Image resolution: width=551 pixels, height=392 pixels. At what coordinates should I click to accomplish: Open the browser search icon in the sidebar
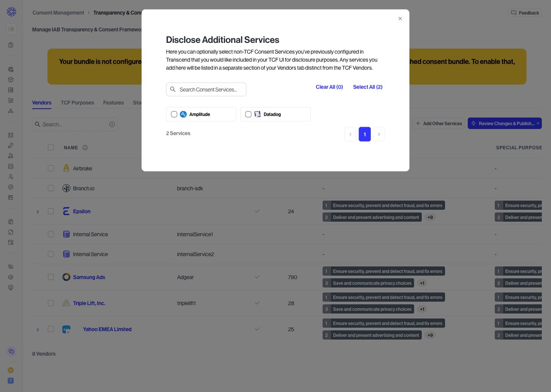click(11, 242)
